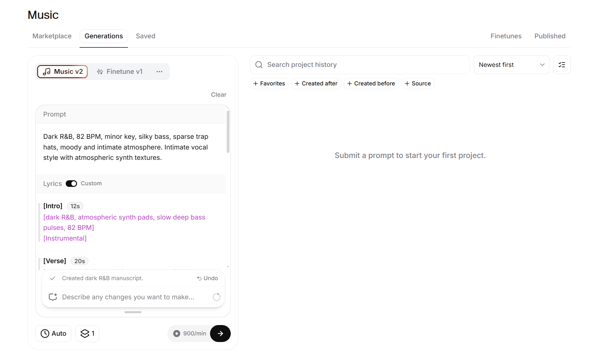Select the Finetune v1 model
Viewport: 593px width, 364px height.
click(x=120, y=72)
